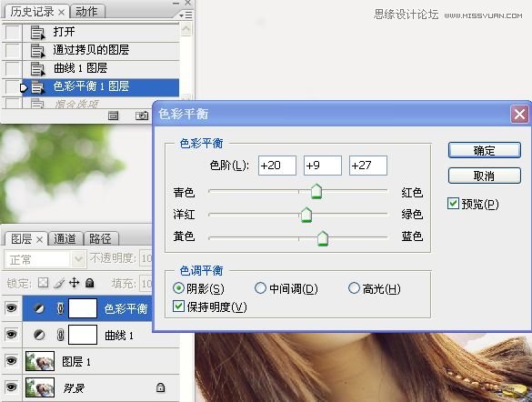Select the 图层 1 layer name
This screenshot has width=532, height=402.
76,362
